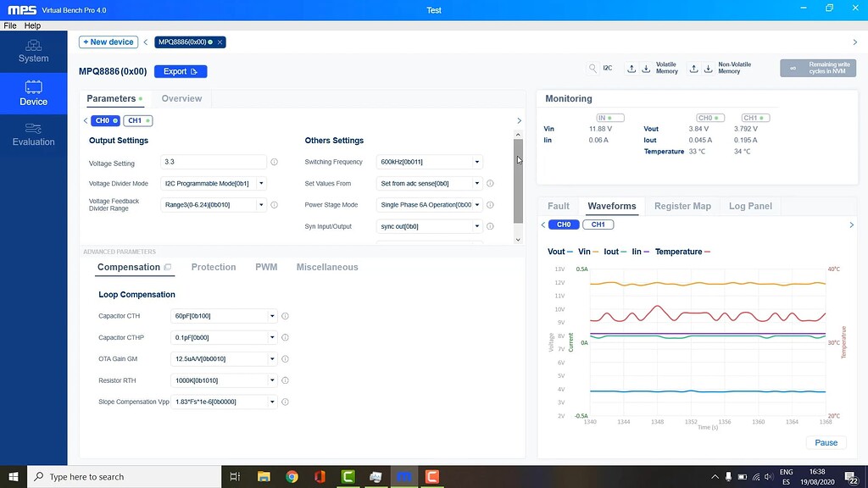Image resolution: width=868 pixels, height=488 pixels.
Task: Check Remaining write cycles in NVM
Action: click(x=816, y=69)
